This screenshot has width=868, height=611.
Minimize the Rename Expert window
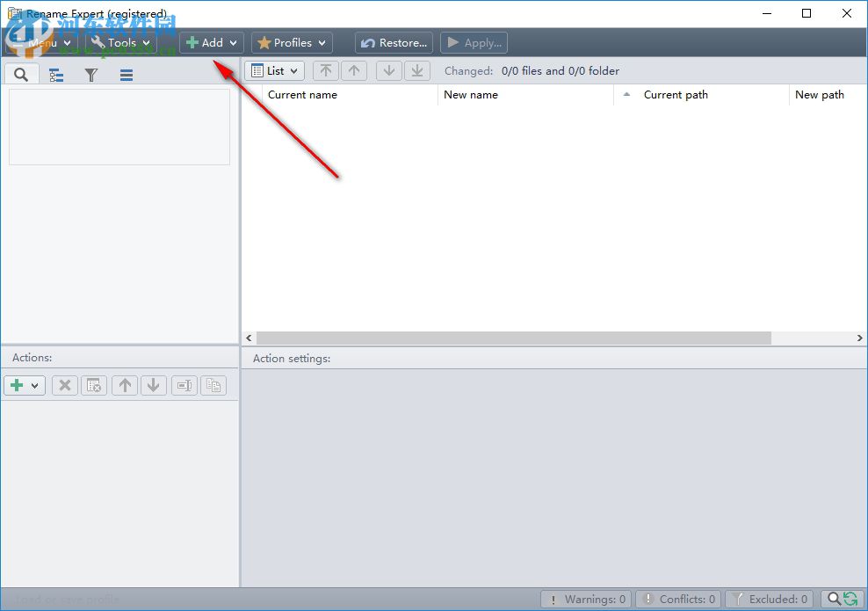click(767, 13)
